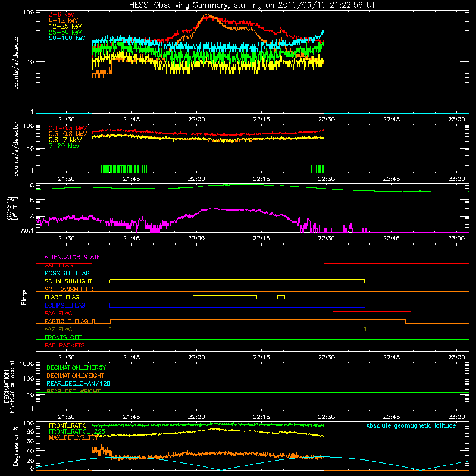Click the GOES15 axis label

(11, 208)
